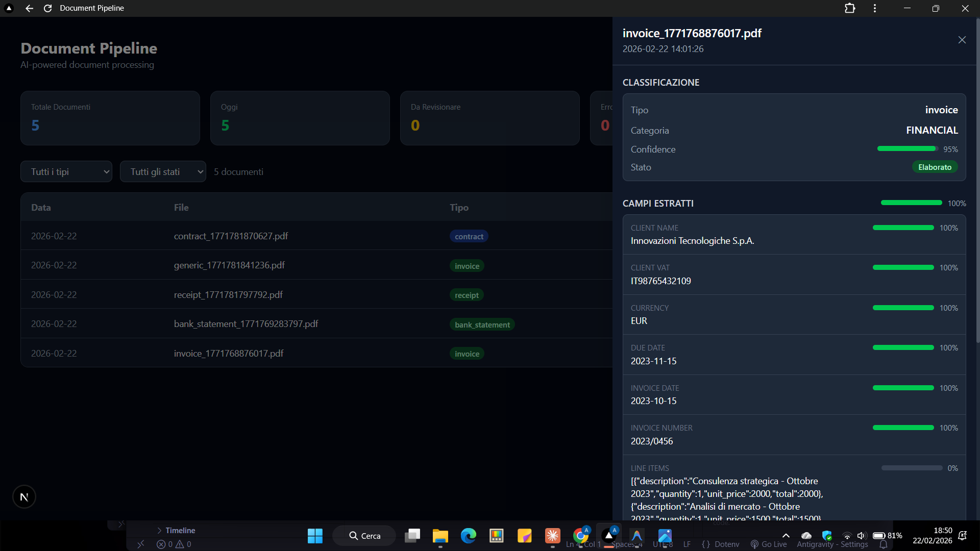Expand the Tutti i tipi dropdown

click(66, 172)
